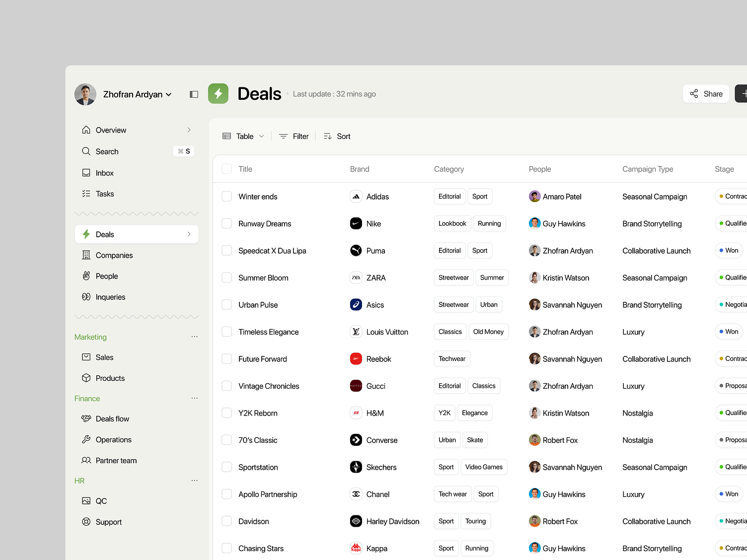Open Tasks via its checklist icon
The height and width of the screenshot is (560, 747).
pos(86,194)
